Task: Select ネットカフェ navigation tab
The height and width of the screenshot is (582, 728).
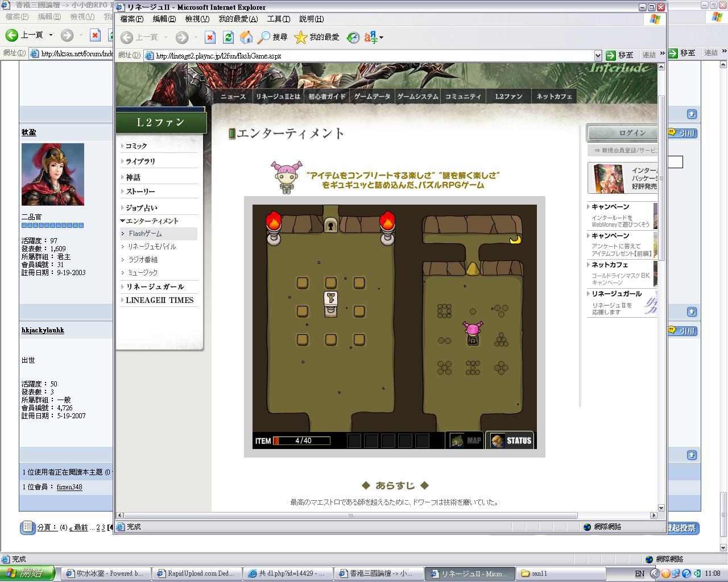Action: [x=554, y=97]
